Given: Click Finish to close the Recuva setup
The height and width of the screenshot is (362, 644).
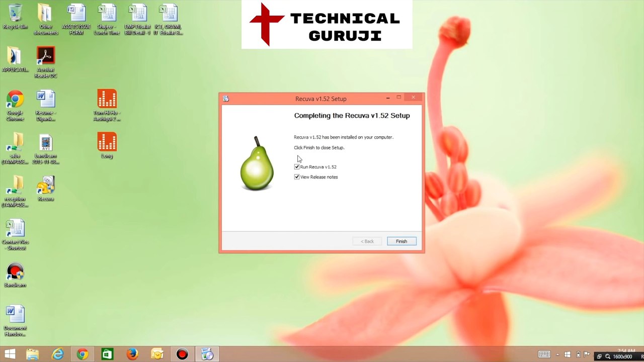Looking at the screenshot, I should [401, 241].
